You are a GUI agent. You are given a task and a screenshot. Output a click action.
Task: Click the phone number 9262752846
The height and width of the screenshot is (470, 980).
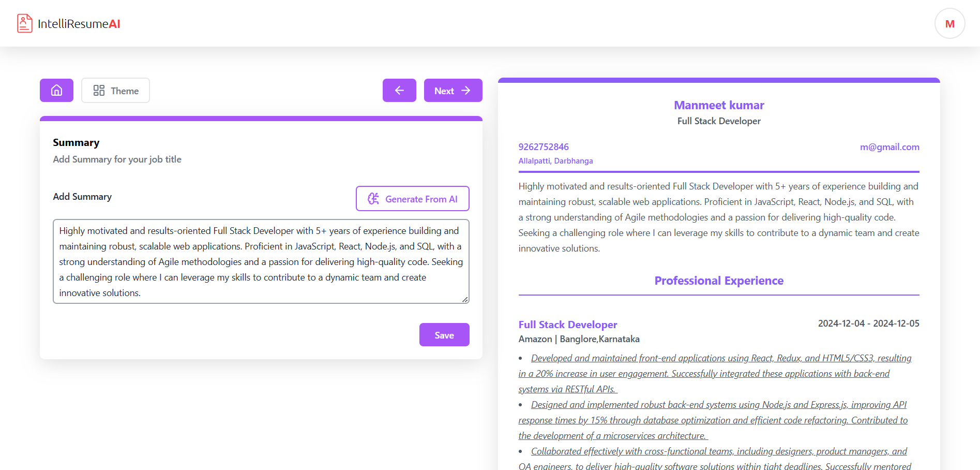(x=544, y=147)
